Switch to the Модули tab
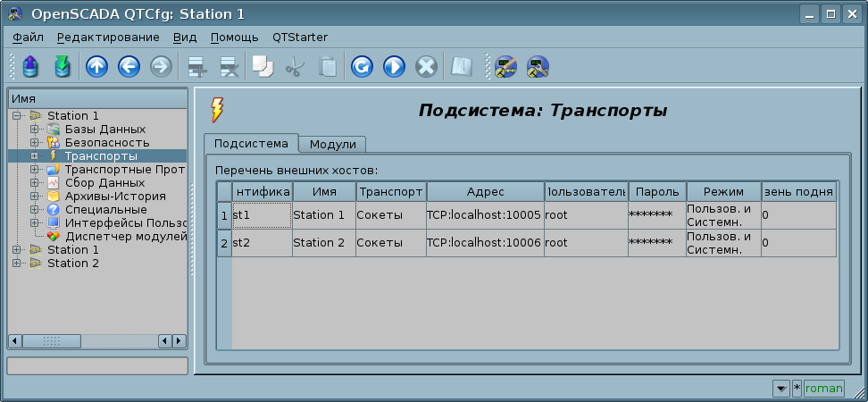 pyautogui.click(x=332, y=145)
